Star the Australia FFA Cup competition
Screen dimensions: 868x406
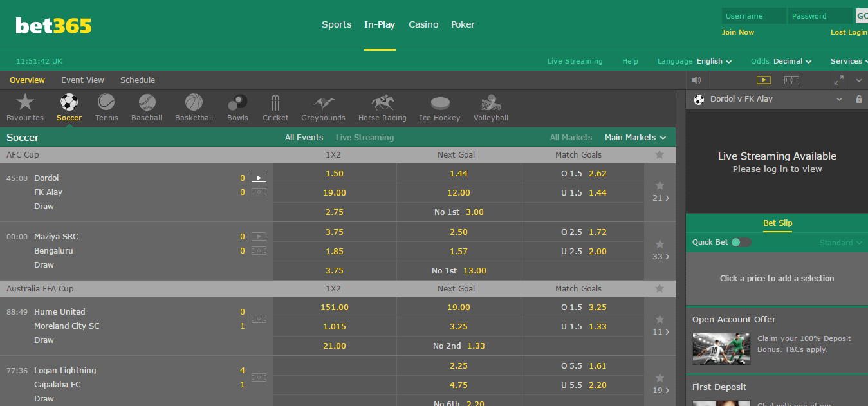point(660,288)
